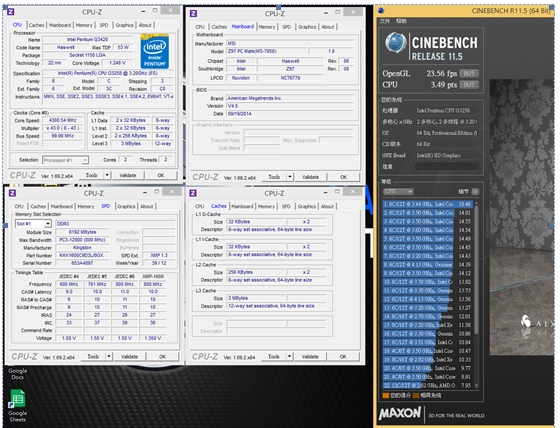Switch to About tab in the CPU-tab CPU-Z window
This screenshot has height=428, width=560.
click(145, 25)
